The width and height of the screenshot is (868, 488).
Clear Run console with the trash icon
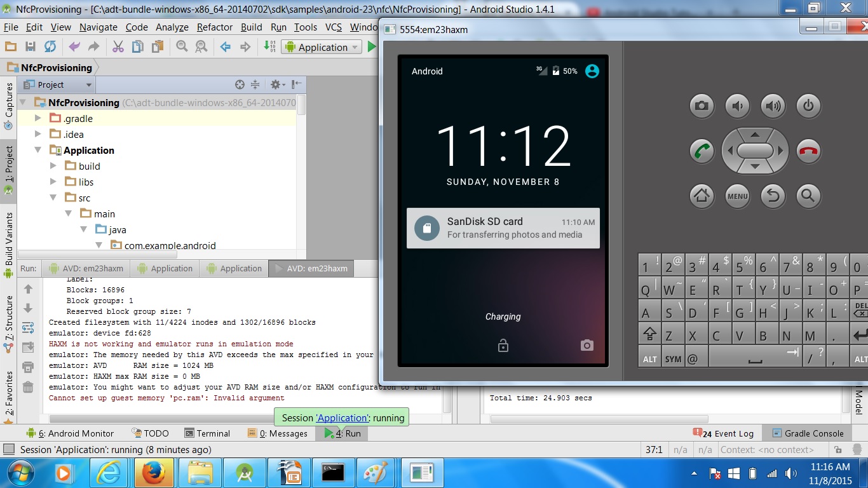tap(28, 387)
